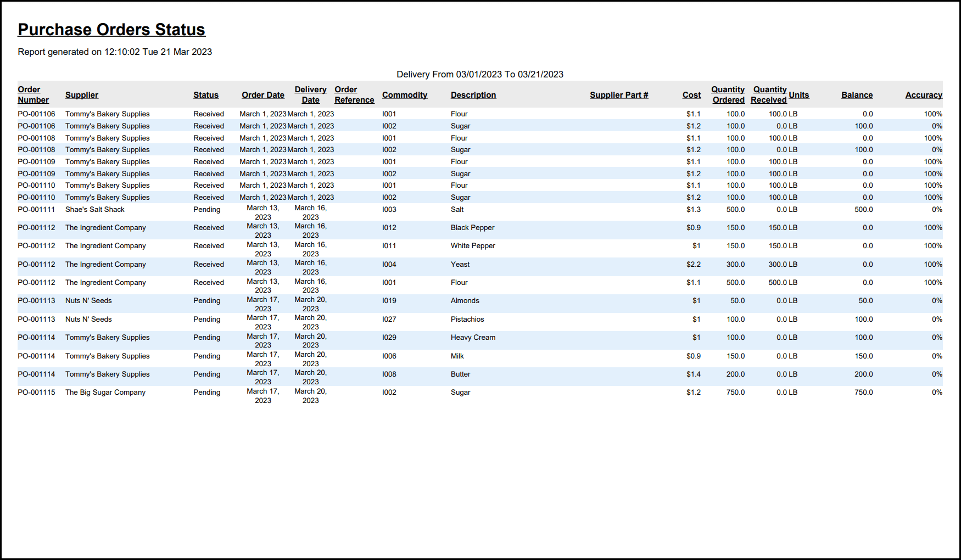Sort orders by Order Date

pyautogui.click(x=262, y=94)
